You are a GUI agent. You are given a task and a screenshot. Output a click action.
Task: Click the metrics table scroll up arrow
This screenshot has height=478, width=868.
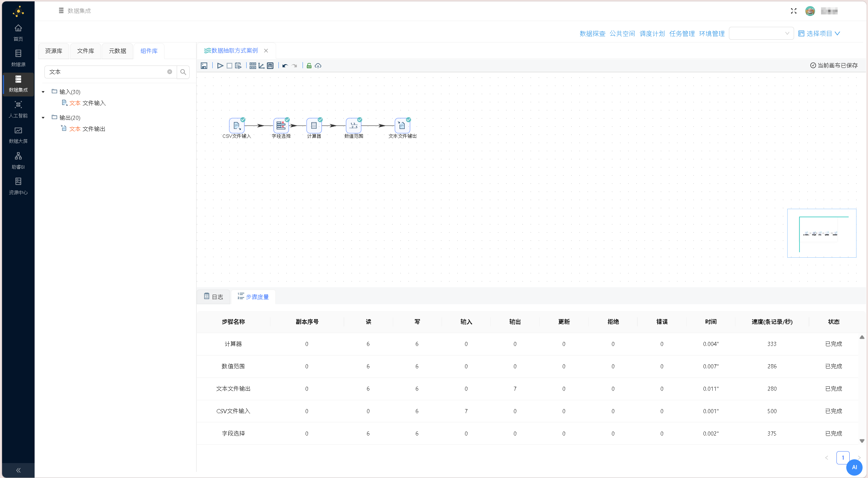(862, 337)
